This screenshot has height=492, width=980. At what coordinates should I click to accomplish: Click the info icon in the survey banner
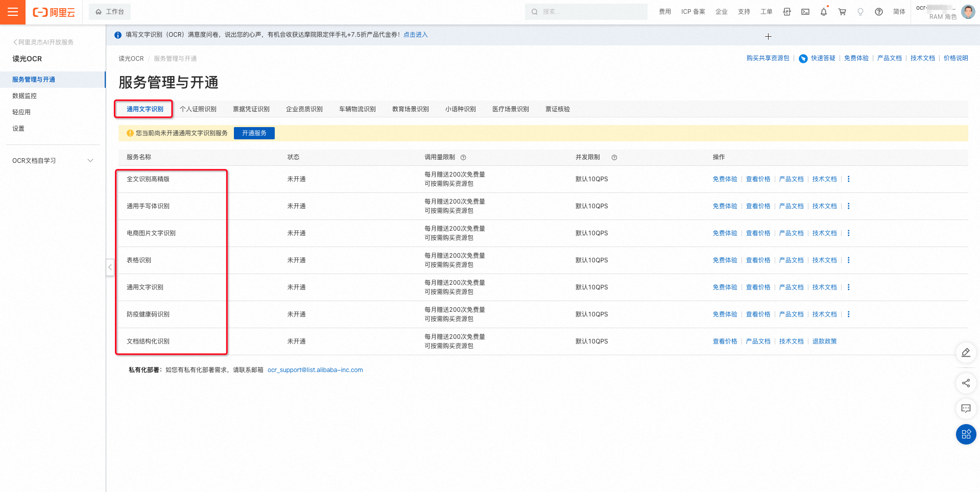pyautogui.click(x=118, y=35)
